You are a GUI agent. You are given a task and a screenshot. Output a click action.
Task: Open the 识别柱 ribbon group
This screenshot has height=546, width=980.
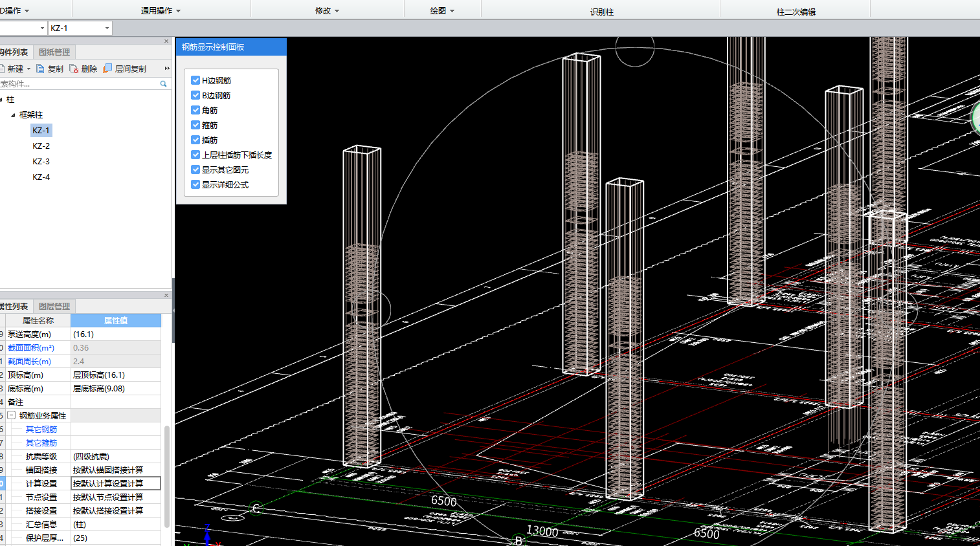pyautogui.click(x=601, y=12)
